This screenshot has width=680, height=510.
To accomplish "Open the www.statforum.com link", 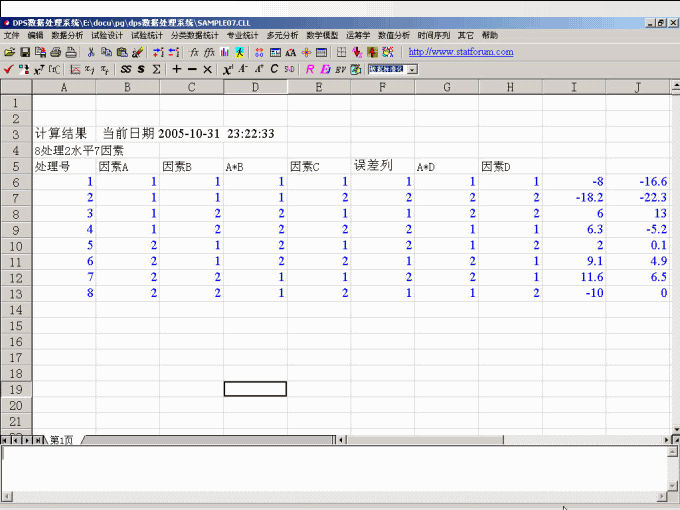I will (x=461, y=52).
